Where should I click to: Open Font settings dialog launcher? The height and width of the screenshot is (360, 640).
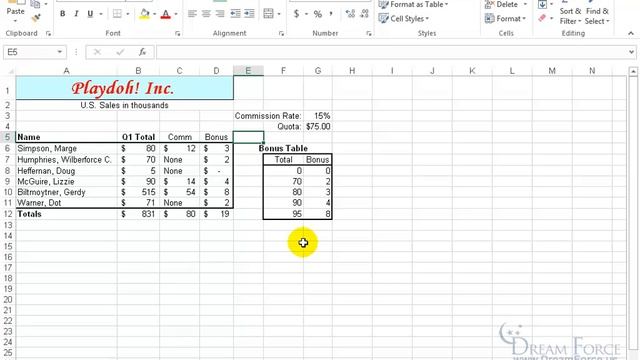178,33
